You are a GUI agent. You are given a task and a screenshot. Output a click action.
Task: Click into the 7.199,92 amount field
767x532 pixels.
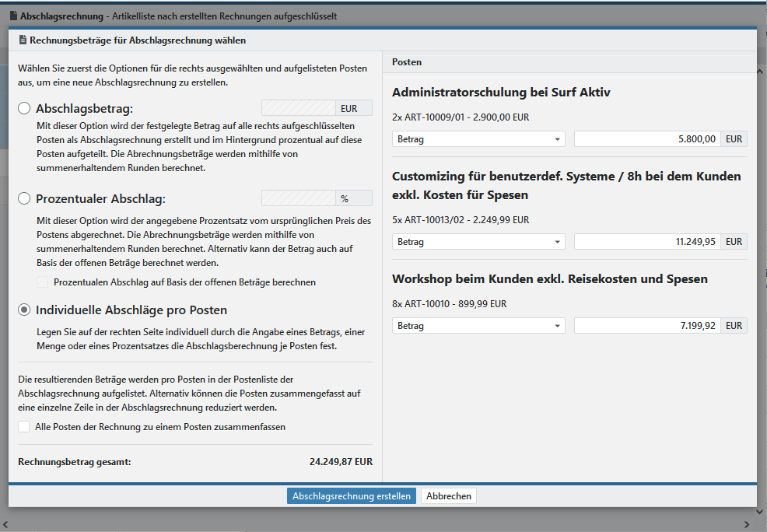click(647, 326)
